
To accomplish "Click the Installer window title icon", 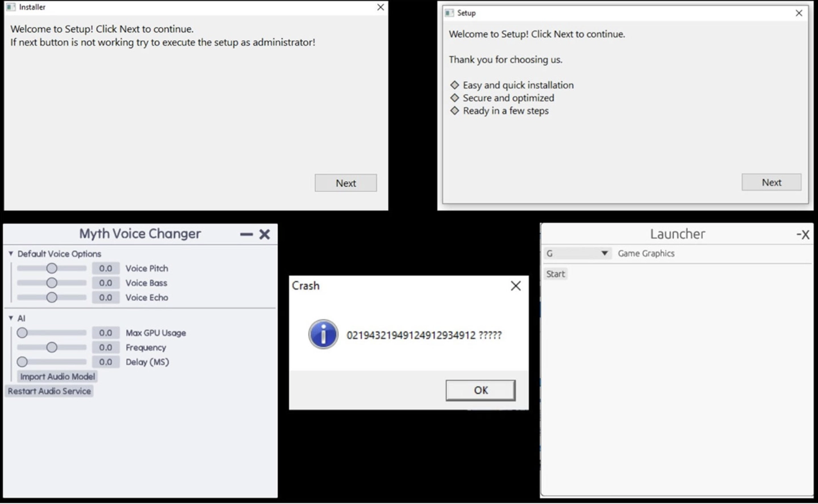I will click(11, 7).
